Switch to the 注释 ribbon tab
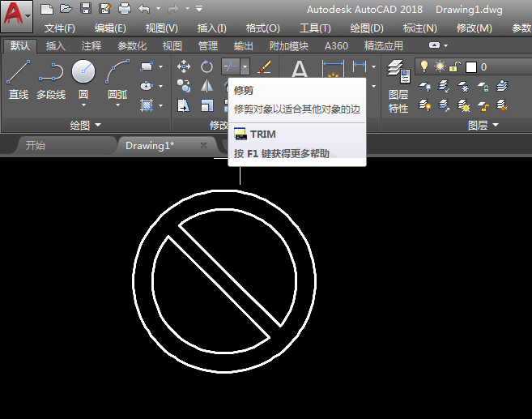 92,46
